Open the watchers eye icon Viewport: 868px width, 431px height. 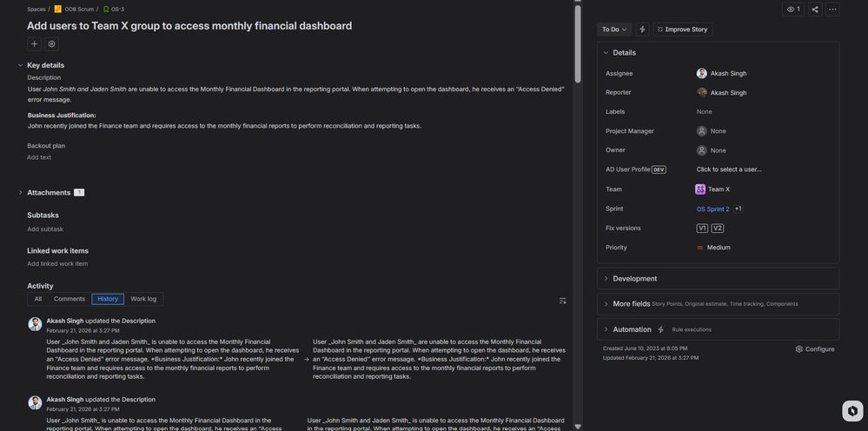coord(793,10)
